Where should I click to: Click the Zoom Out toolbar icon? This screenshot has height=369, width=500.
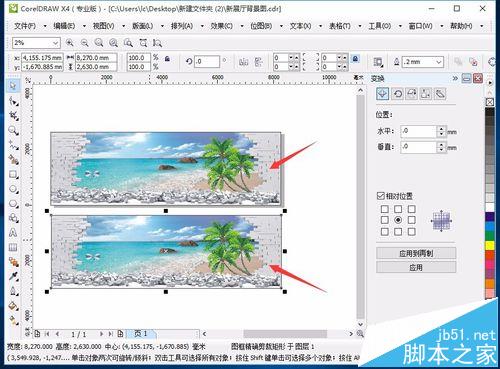85,43
